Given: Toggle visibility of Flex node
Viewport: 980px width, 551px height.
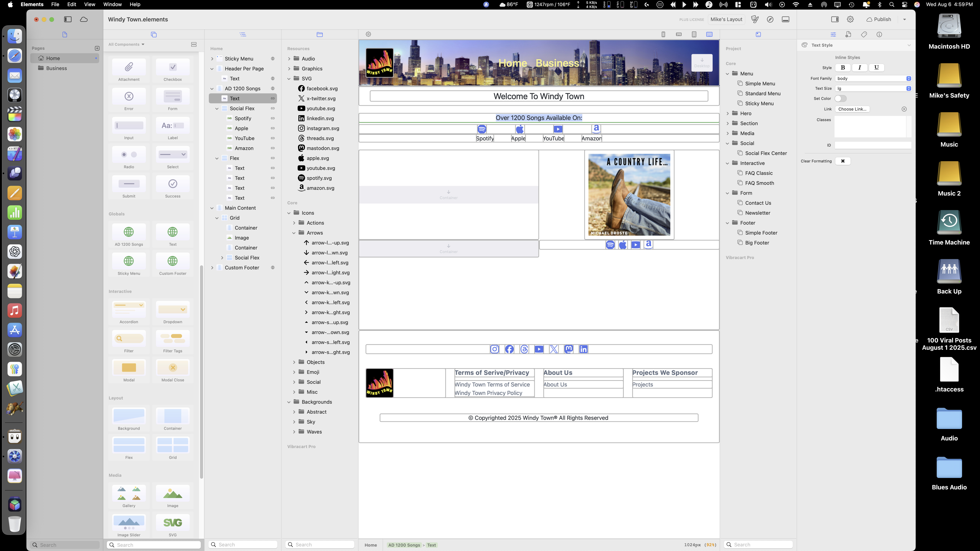Looking at the screenshot, I should (273, 158).
